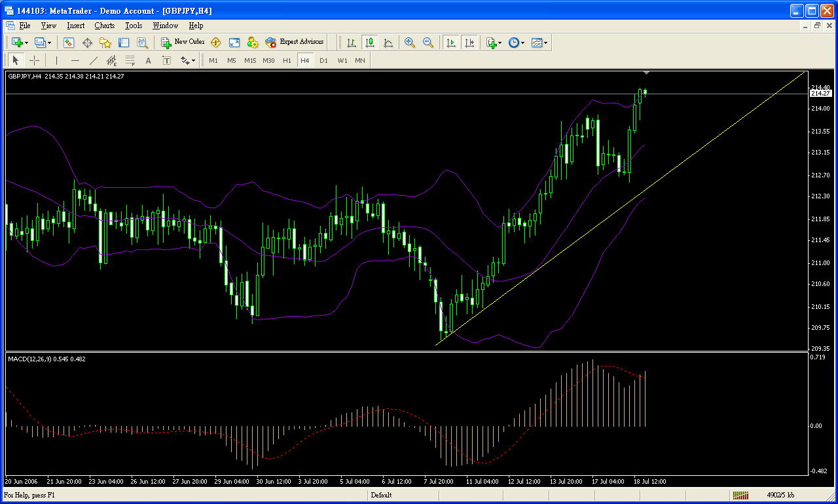Open the Periods clock icon
838x504 pixels.
(514, 43)
